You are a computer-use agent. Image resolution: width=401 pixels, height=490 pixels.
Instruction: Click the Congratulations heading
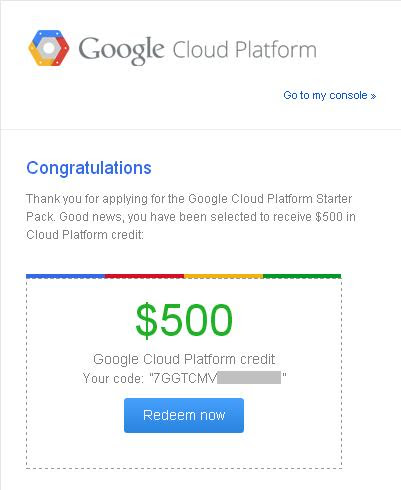89,168
